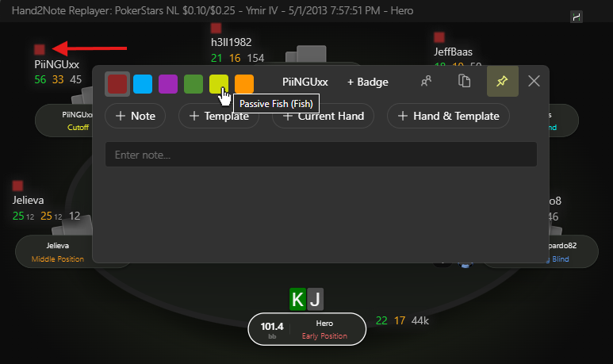The height and width of the screenshot is (364, 613).
Task: Select the purple color marker swatch
Action: [x=168, y=84]
